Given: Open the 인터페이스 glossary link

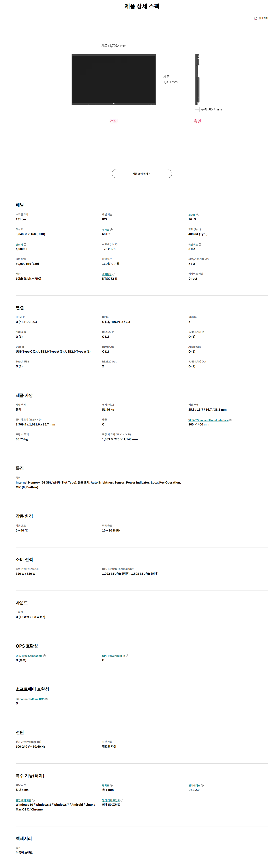Looking at the screenshot, I should (x=194, y=785).
